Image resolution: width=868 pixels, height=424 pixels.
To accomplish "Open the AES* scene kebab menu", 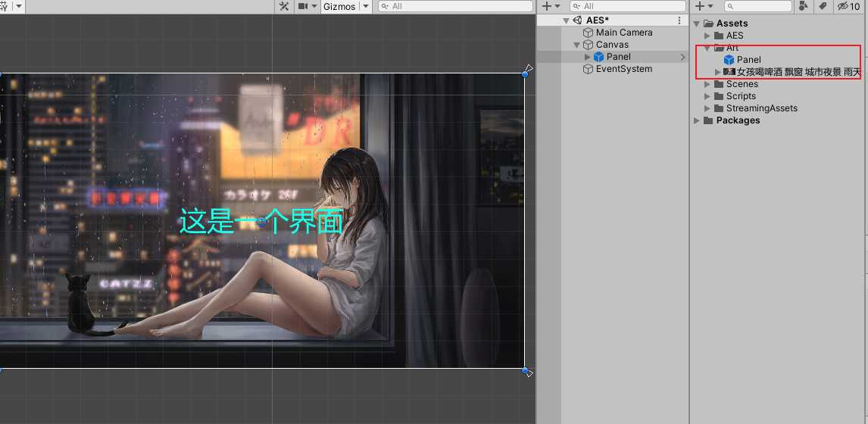I will 679,20.
